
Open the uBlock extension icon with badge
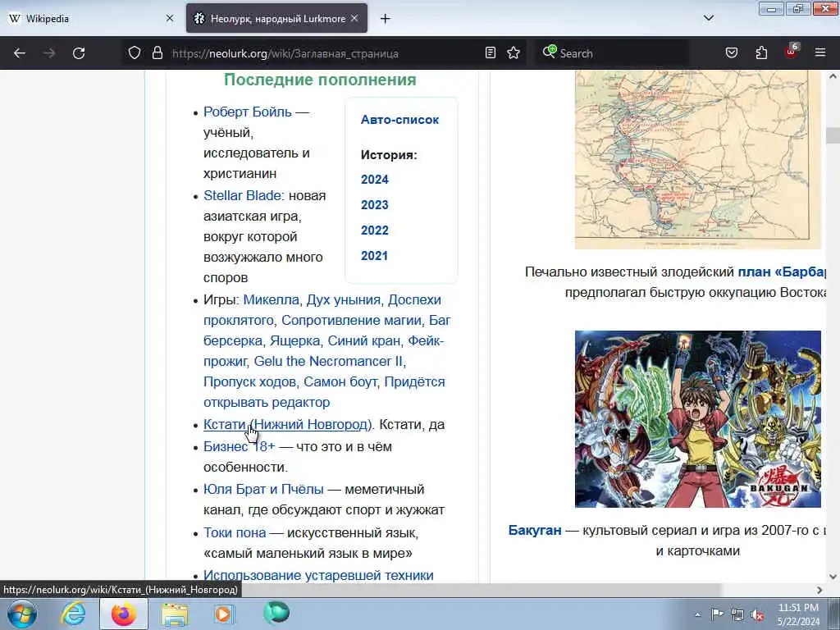792,52
